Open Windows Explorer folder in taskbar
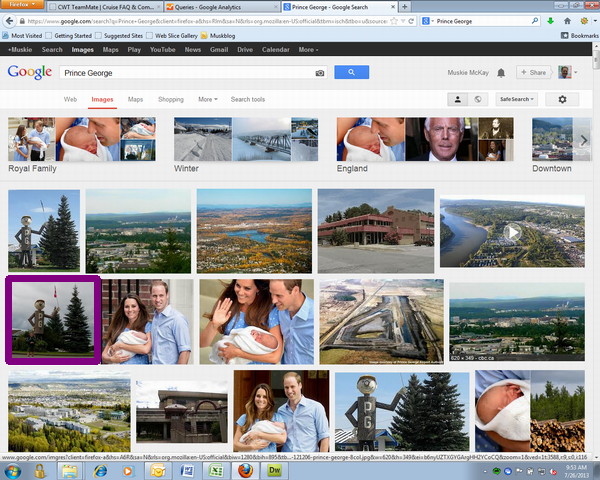 pyautogui.click(x=70, y=471)
